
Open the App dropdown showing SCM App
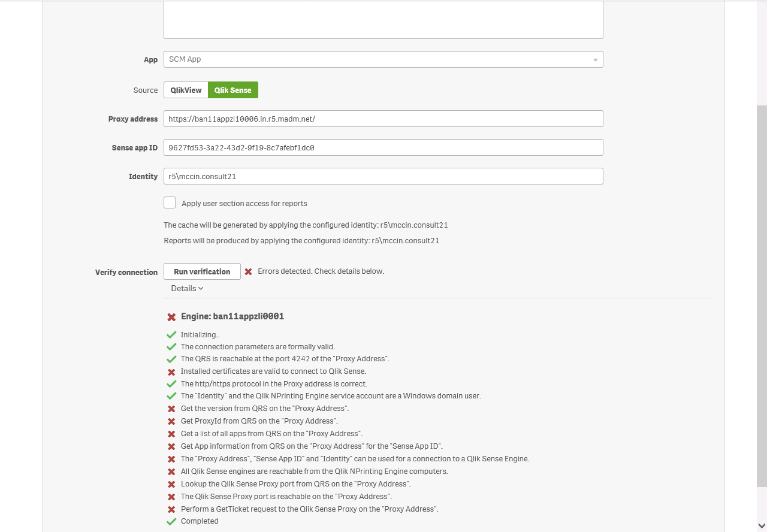coord(383,59)
